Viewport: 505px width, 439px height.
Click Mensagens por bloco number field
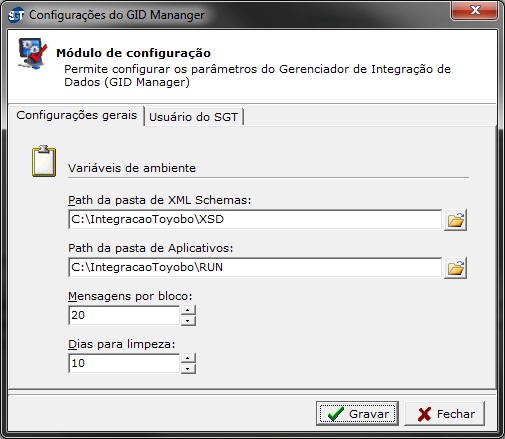click(124, 315)
